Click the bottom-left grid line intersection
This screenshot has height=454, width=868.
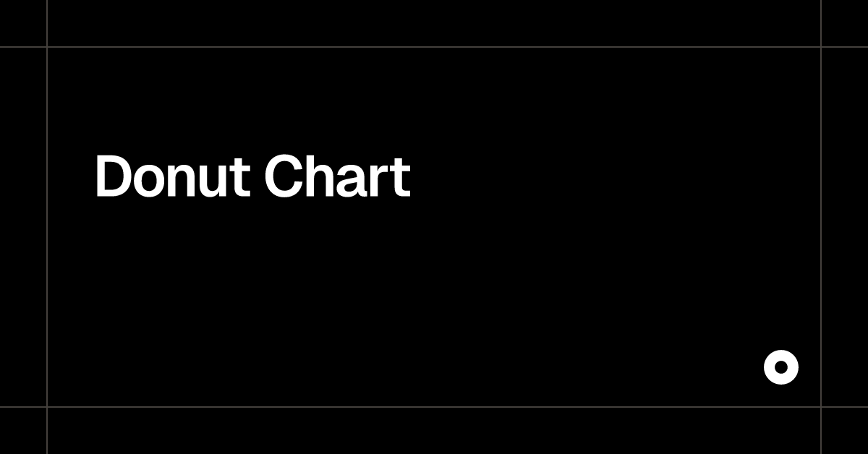click(47, 407)
